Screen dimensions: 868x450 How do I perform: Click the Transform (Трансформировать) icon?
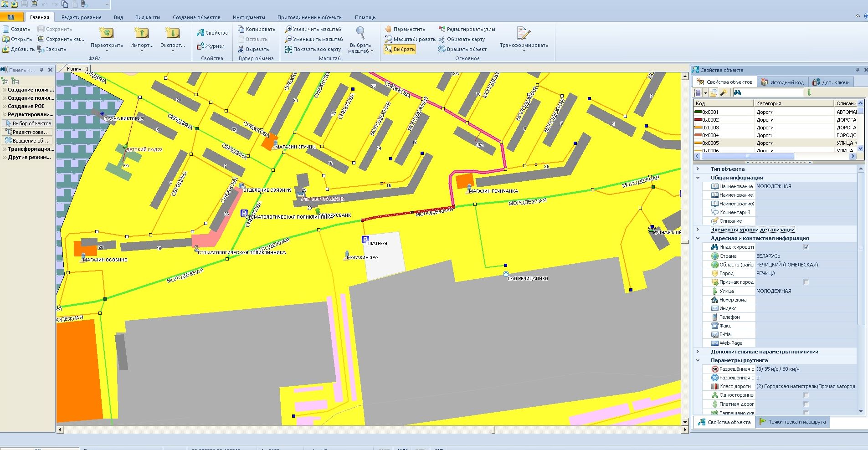click(x=524, y=34)
